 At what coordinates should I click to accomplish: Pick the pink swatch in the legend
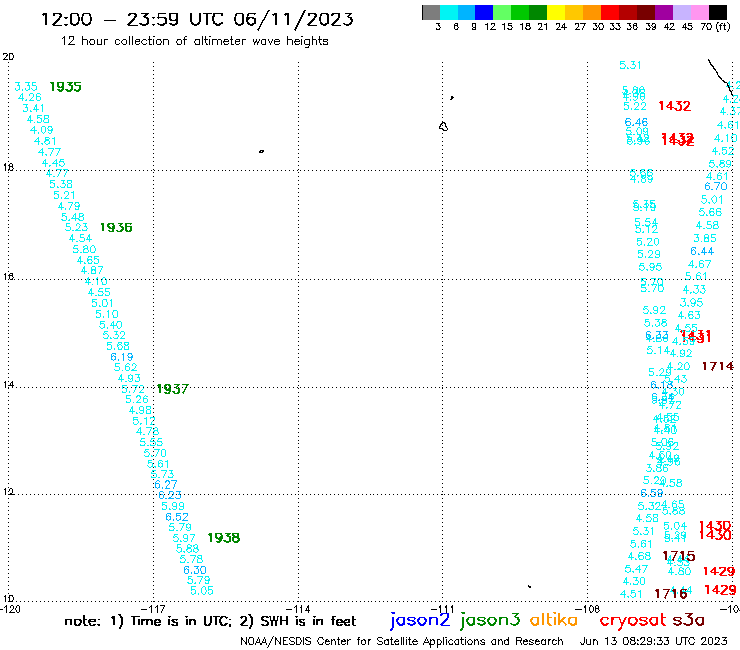699,12
